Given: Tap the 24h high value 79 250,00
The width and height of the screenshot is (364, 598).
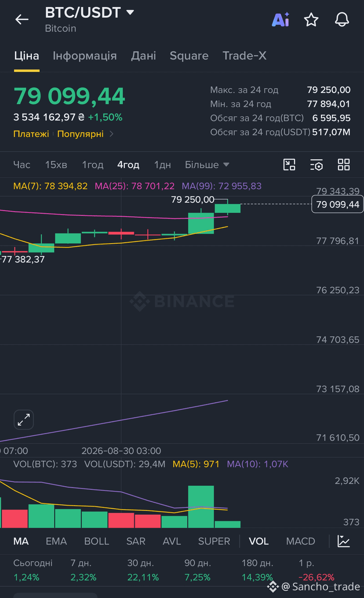Looking at the screenshot, I should click(329, 90).
